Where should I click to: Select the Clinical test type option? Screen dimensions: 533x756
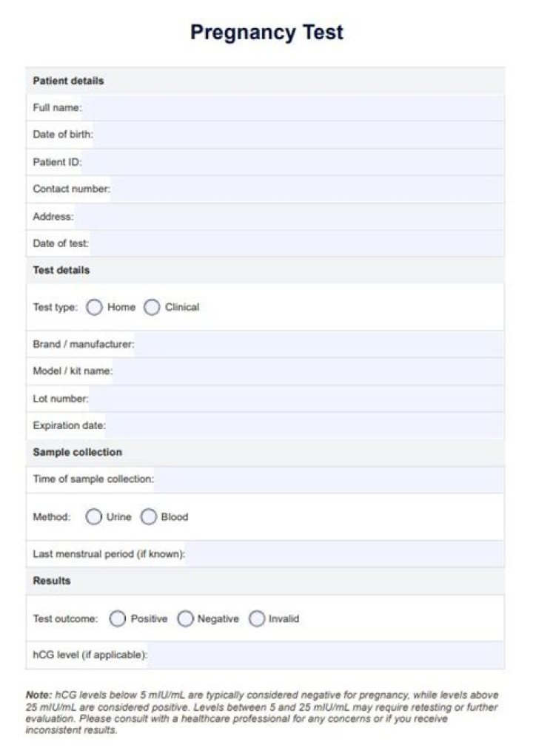152,307
